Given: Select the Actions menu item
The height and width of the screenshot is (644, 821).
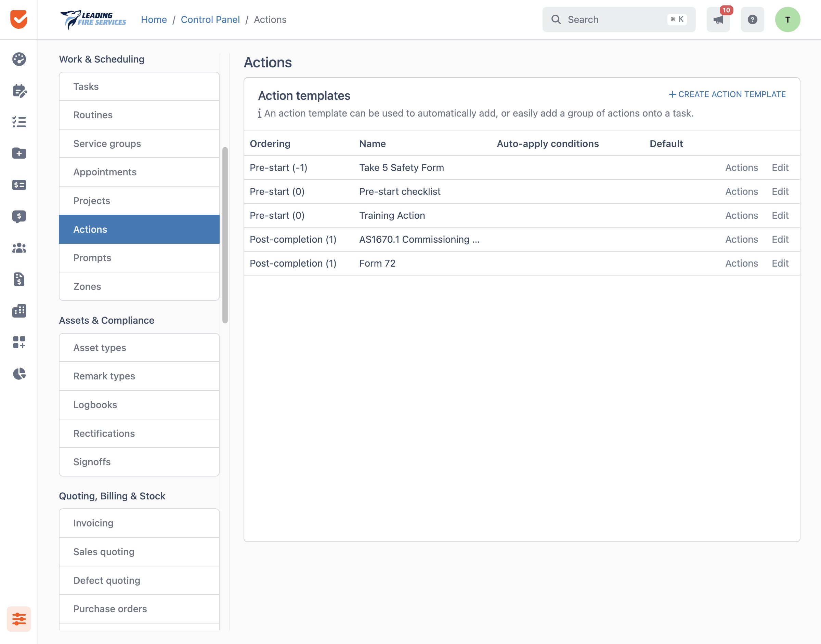Looking at the screenshot, I should coord(139,229).
